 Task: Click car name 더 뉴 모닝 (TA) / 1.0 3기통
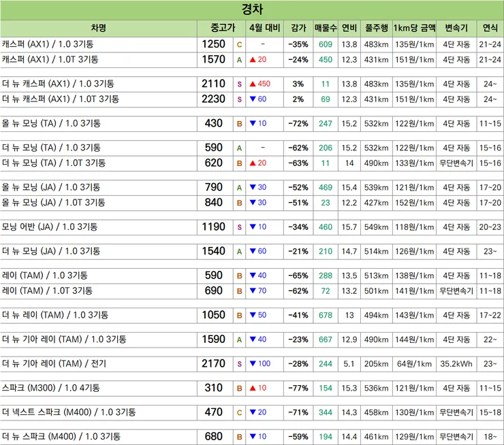click(51, 148)
